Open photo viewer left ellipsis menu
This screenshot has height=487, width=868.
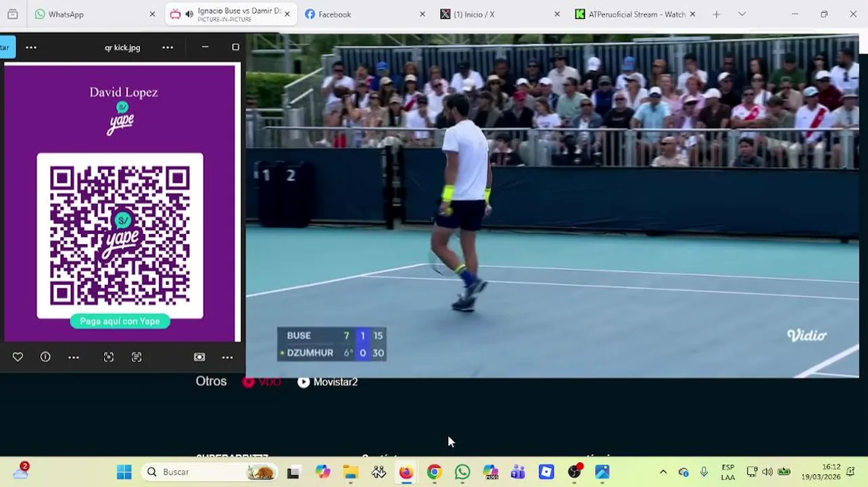31,47
